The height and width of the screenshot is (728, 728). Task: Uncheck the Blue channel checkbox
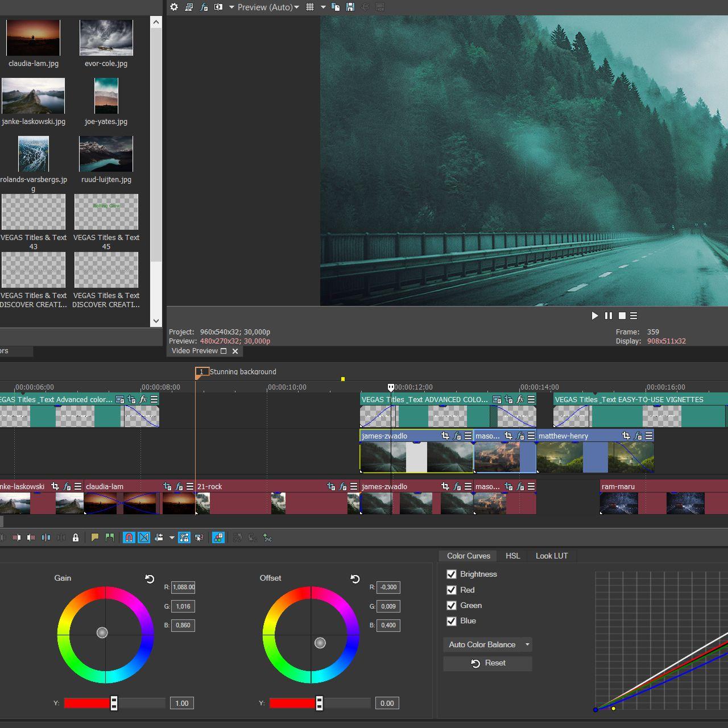[x=451, y=621]
